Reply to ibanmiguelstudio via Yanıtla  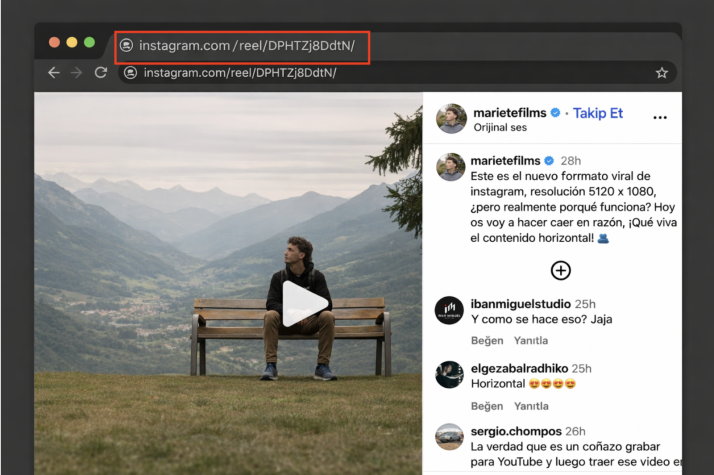pyautogui.click(x=531, y=341)
